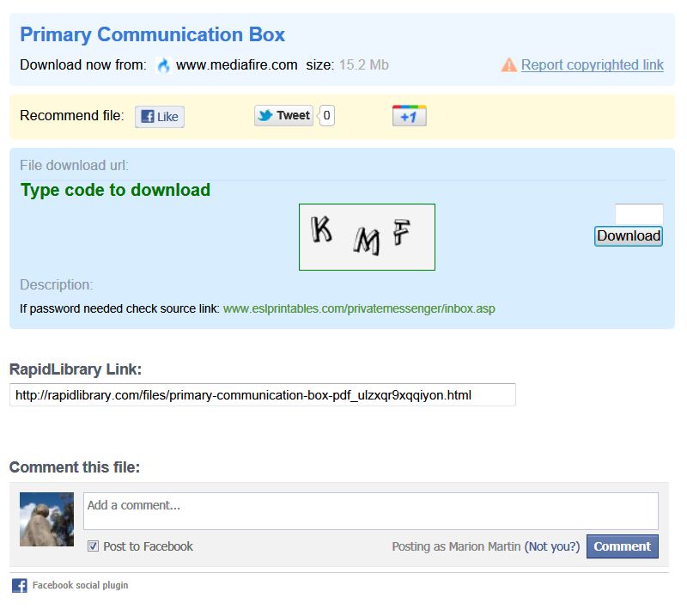Click the Marion Martin name text
This screenshot has height=616, width=687.
(484, 546)
